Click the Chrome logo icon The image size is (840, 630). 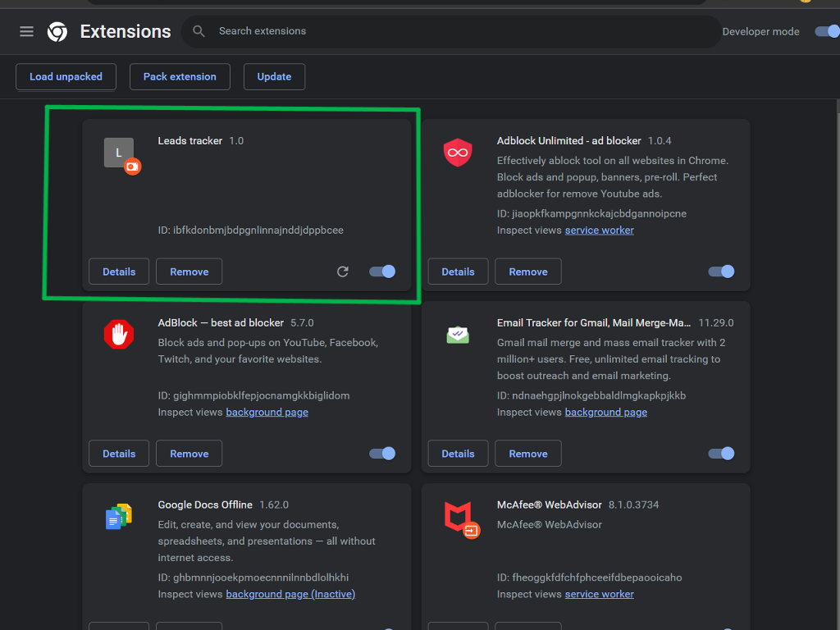click(x=57, y=32)
